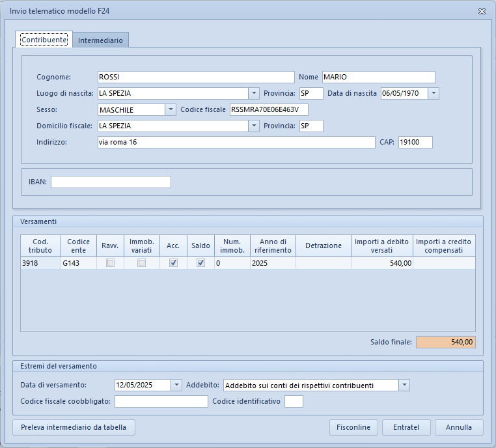
Task: Click the Annulla button
Action: click(x=459, y=427)
